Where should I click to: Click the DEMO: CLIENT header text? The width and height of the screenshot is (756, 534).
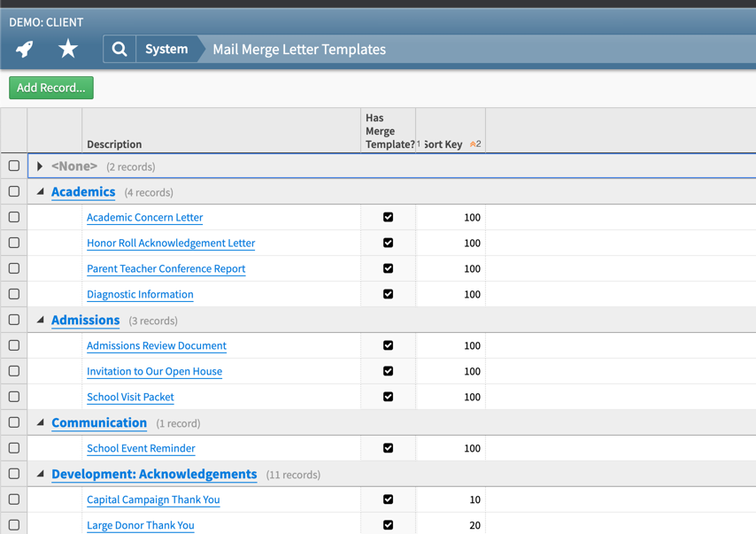coord(46,22)
